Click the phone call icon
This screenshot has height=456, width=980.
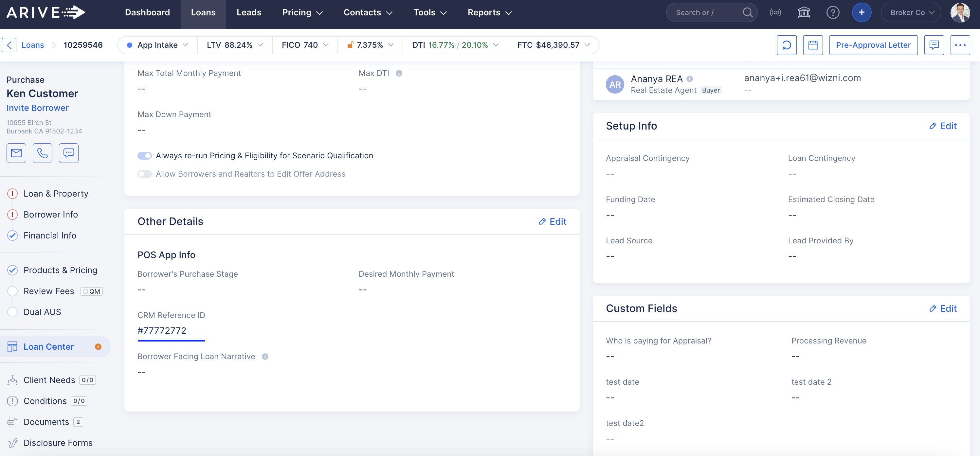[42, 153]
